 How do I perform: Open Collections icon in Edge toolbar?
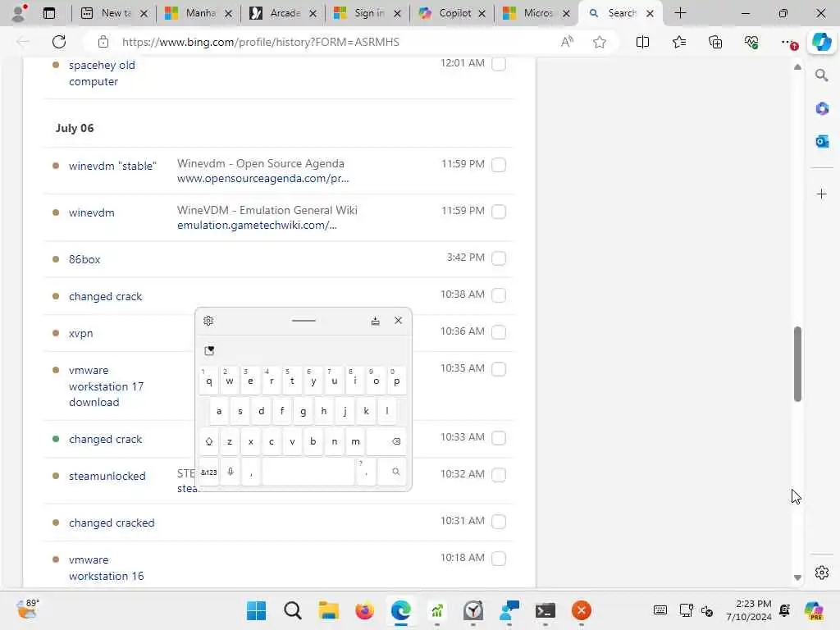[x=715, y=42]
